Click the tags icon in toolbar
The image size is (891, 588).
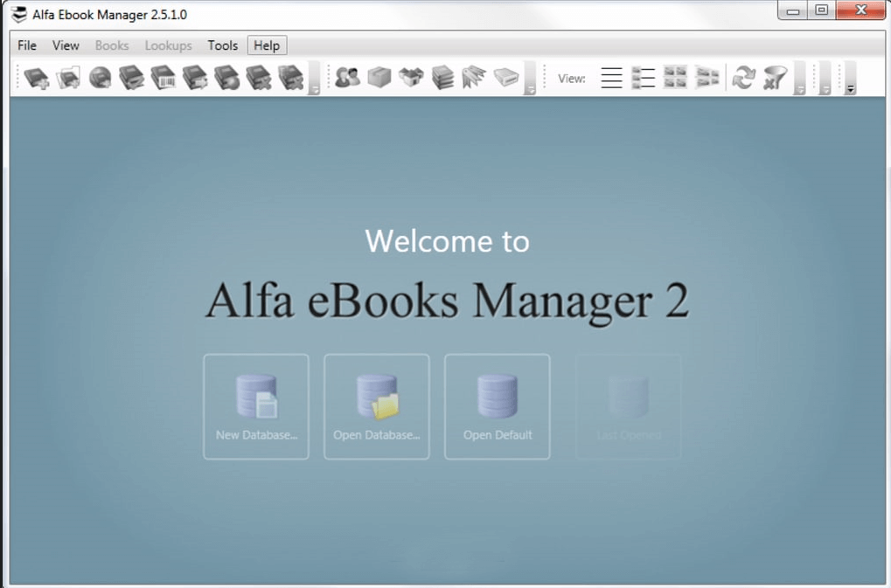click(x=474, y=78)
